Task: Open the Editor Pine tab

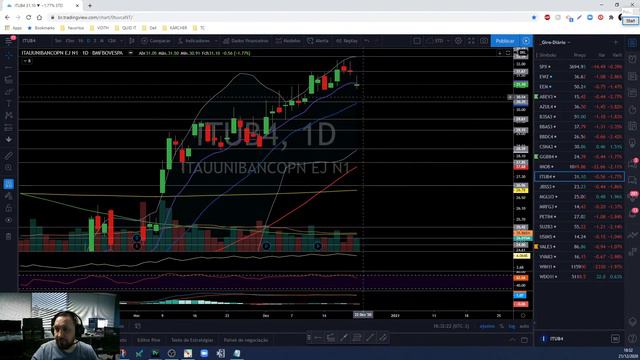Action: pos(149,340)
